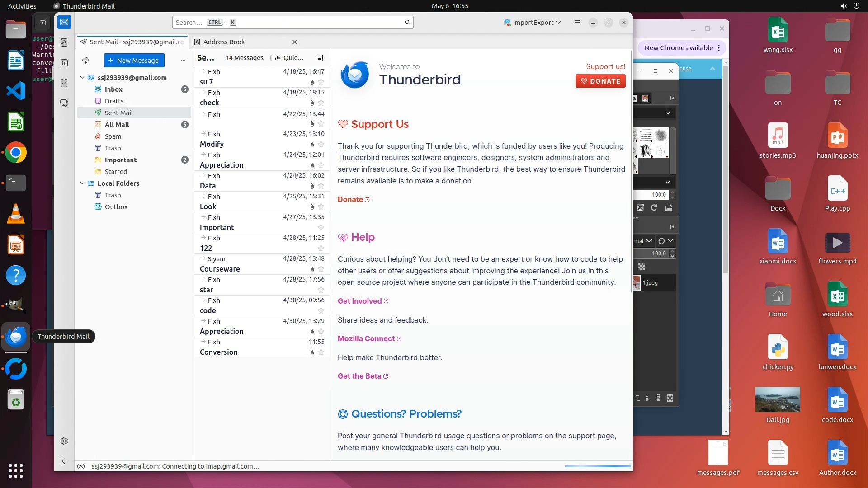Open the Chat space icon
The height and width of the screenshot is (488, 868).
pyautogui.click(x=64, y=103)
